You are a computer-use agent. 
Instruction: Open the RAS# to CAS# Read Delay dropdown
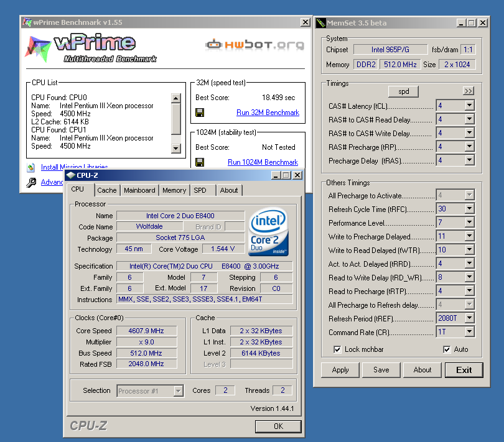click(x=469, y=119)
